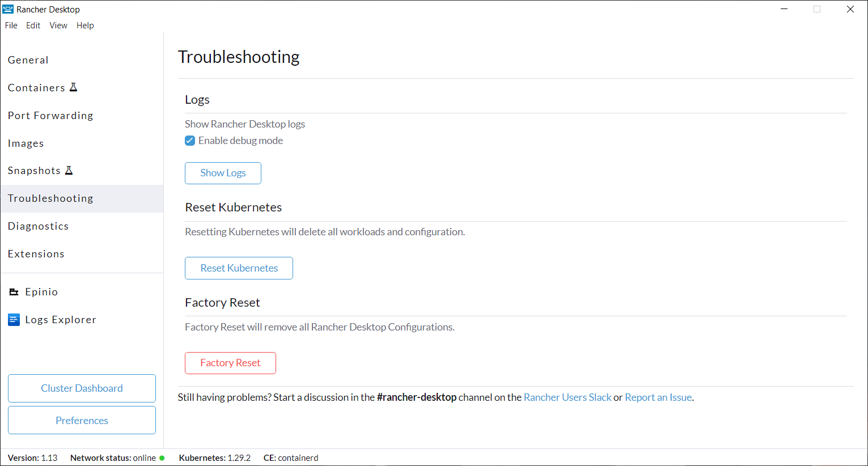This screenshot has width=868, height=466.
Task: Switch to Port Forwarding page
Action: (x=82, y=116)
